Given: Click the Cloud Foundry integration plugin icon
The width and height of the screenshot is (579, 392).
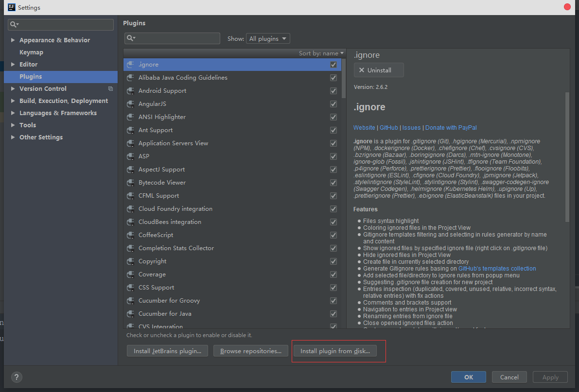Looking at the screenshot, I should [x=130, y=208].
